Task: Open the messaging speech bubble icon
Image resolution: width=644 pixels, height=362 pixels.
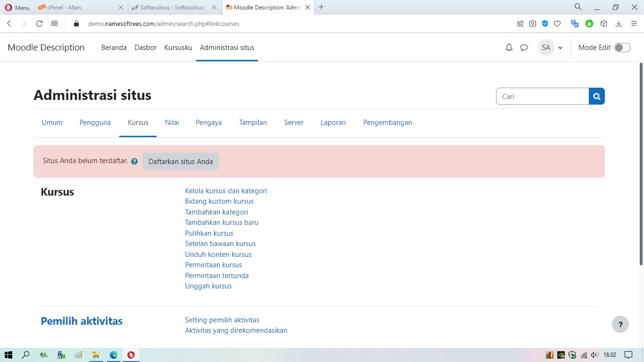Action: [x=524, y=48]
